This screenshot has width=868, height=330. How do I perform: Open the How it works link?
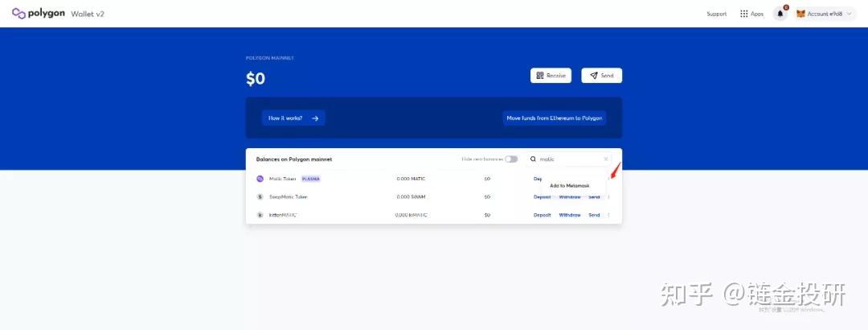[293, 118]
